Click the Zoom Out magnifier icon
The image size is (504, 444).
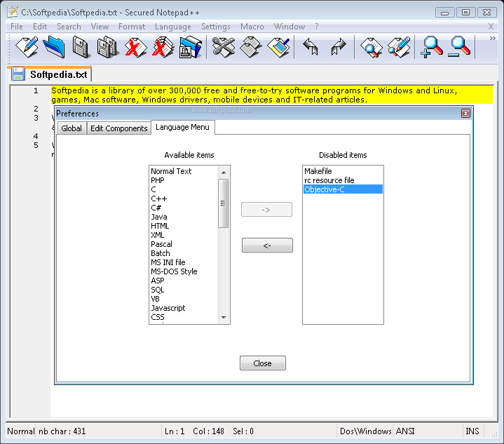459,47
